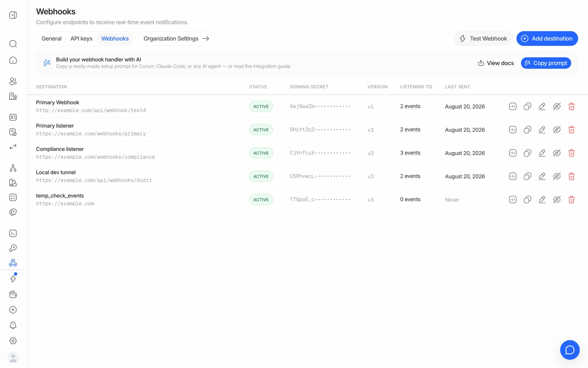Select the Webhooks tab
This screenshot has width=588, height=368.
point(115,39)
